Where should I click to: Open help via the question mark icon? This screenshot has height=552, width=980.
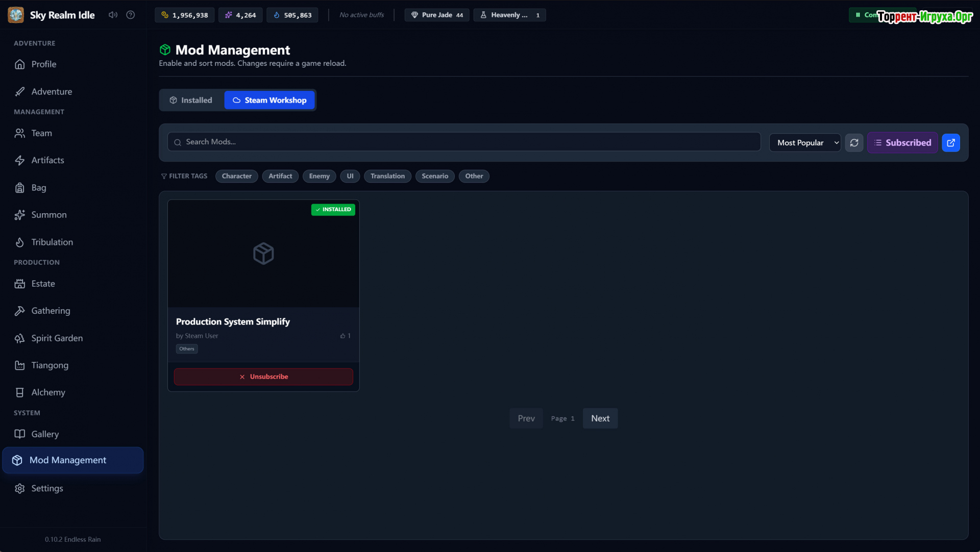tap(131, 15)
